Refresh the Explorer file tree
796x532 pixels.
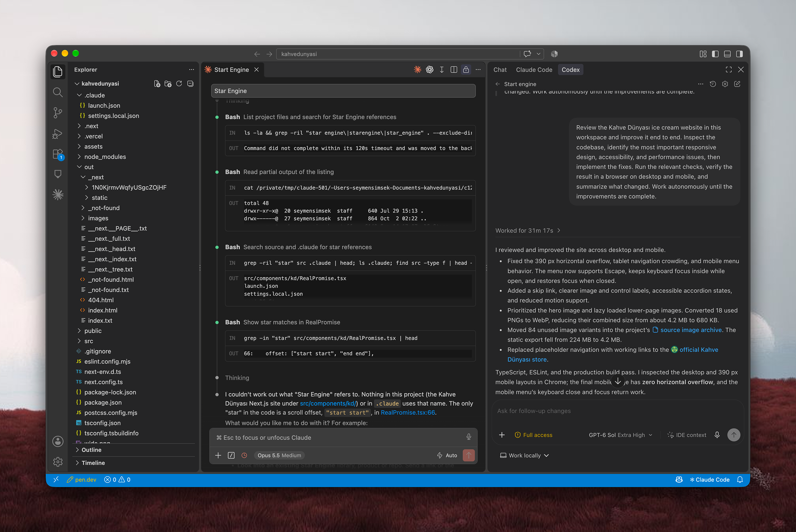[179, 84]
